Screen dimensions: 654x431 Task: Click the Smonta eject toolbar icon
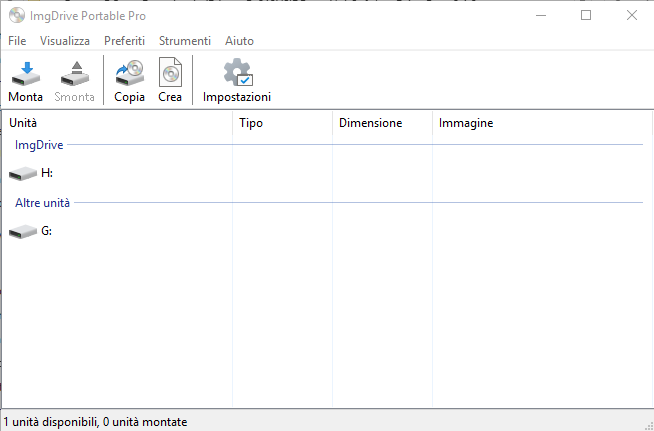click(x=75, y=74)
